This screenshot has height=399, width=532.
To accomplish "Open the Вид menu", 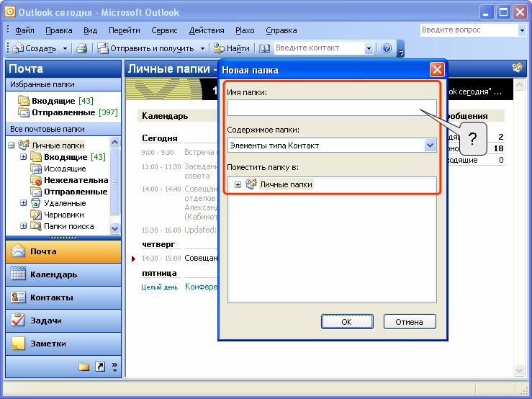I will tap(90, 30).
